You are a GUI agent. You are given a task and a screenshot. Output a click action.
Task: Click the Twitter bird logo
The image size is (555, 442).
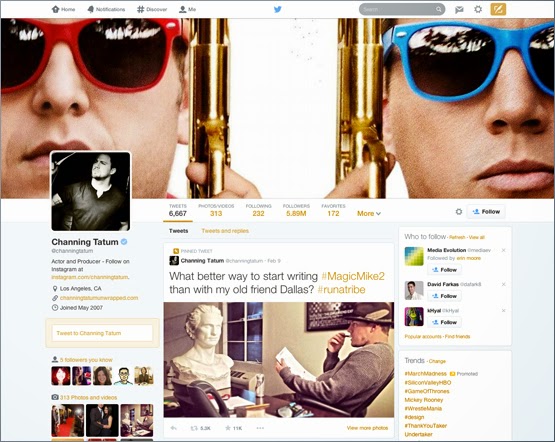pos(278,9)
